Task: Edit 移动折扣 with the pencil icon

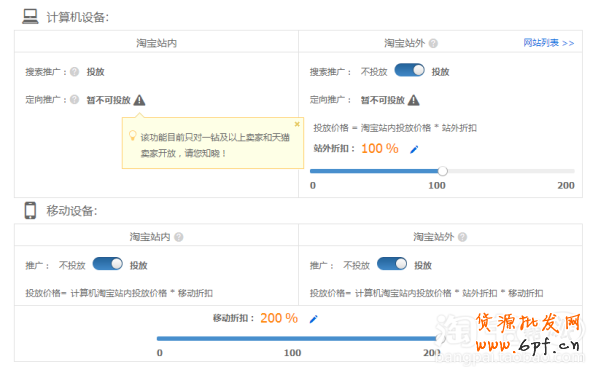Action: [313, 319]
